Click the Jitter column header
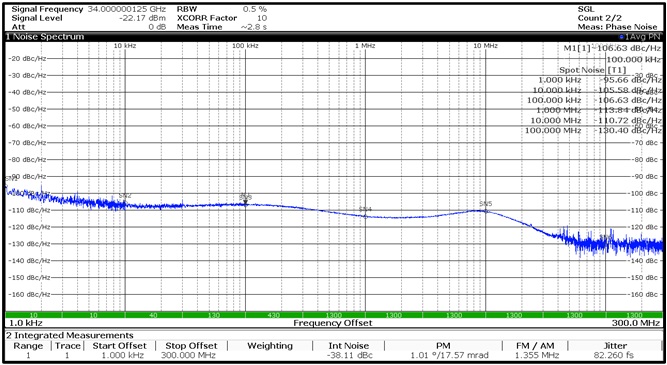Viewport: 667px width, 365px height. (x=615, y=346)
